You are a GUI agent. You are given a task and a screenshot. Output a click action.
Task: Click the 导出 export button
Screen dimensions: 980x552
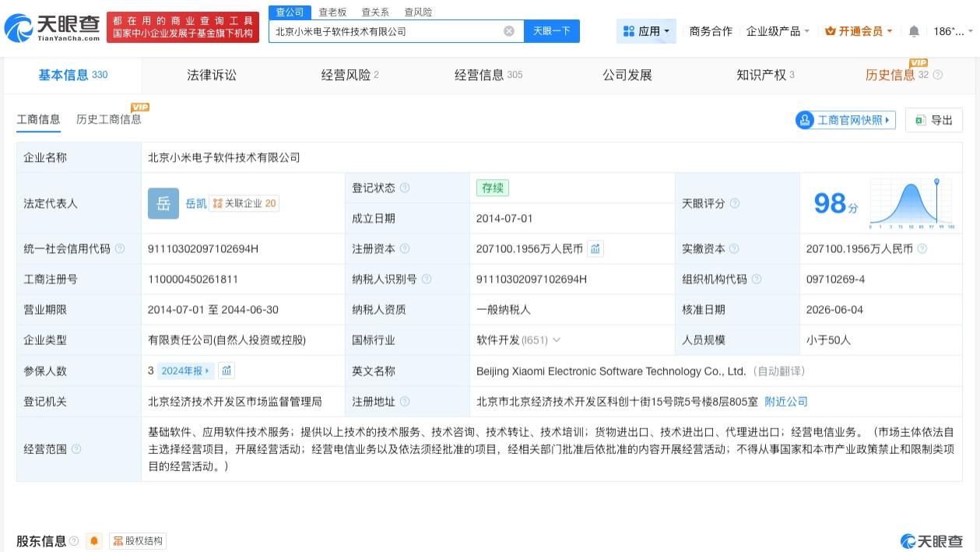tap(934, 120)
